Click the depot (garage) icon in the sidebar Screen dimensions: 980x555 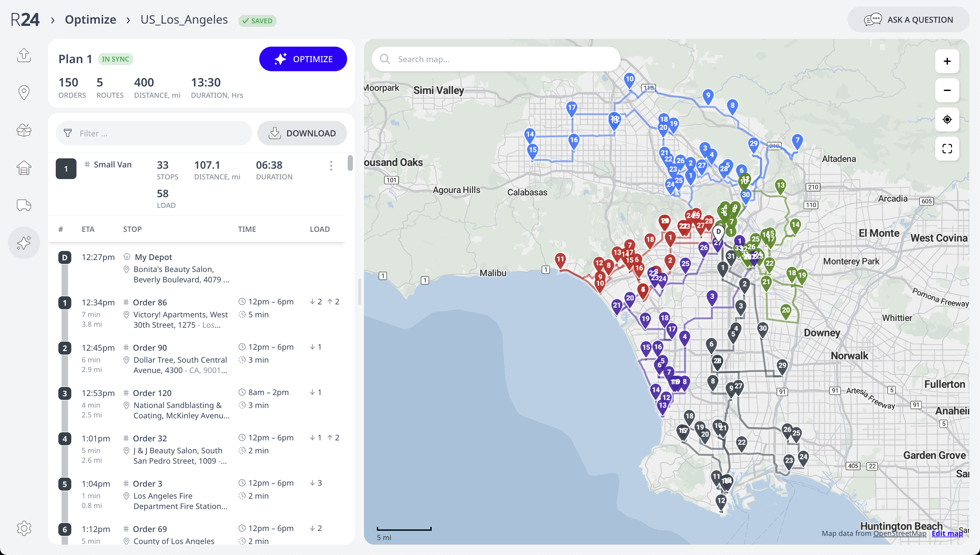click(x=24, y=168)
